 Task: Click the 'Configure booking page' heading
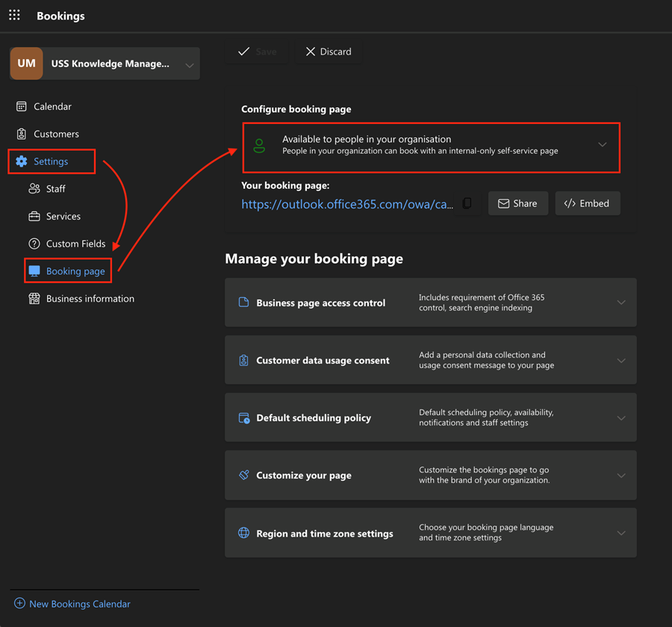click(x=296, y=109)
